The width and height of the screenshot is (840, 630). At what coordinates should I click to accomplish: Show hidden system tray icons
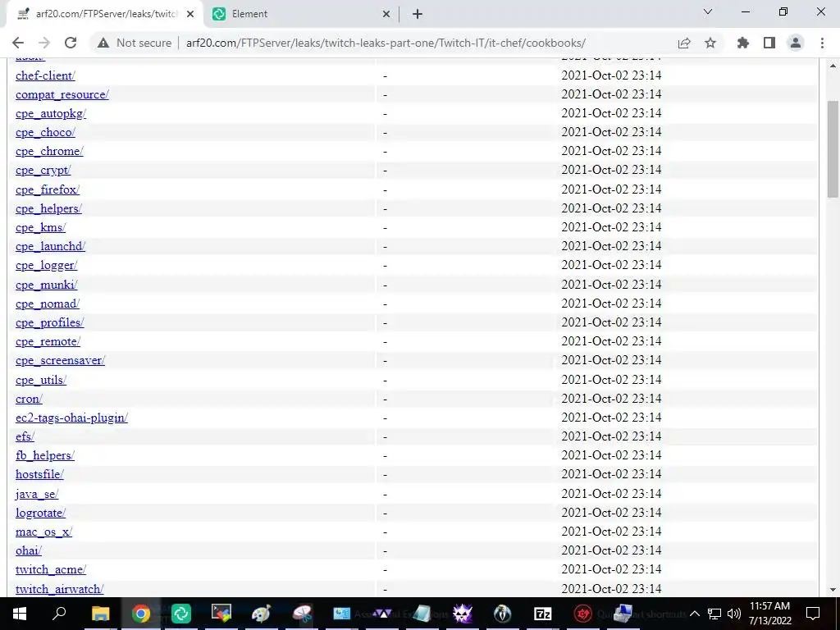pos(695,614)
